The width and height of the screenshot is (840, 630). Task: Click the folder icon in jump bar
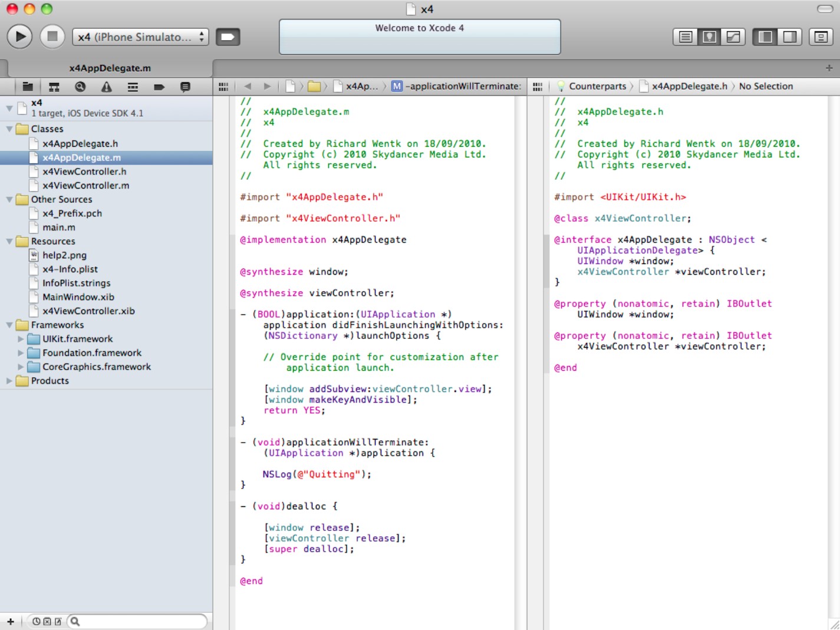point(314,87)
